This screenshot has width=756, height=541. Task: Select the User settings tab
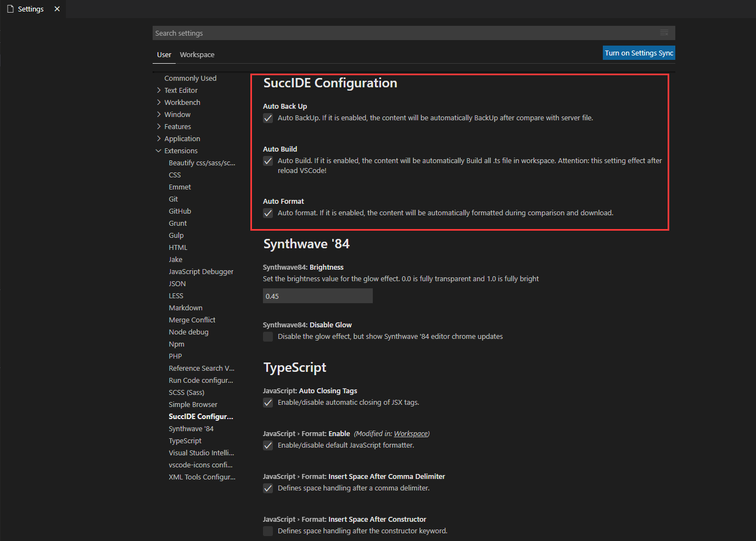[x=164, y=55]
